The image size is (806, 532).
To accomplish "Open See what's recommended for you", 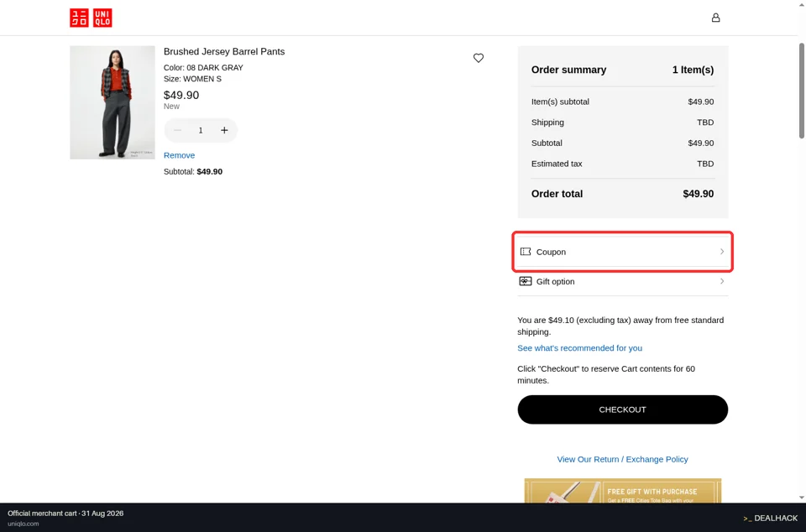I will pos(579,348).
